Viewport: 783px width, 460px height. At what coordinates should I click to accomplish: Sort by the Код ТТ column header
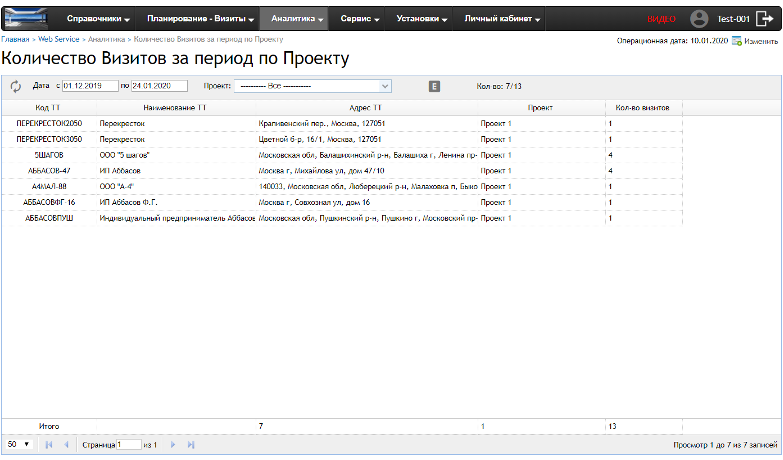coord(48,107)
